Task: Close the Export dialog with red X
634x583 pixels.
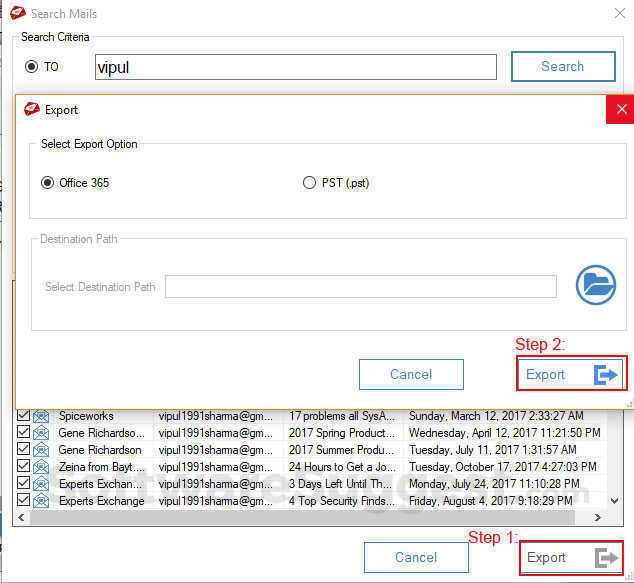Action: point(621,109)
